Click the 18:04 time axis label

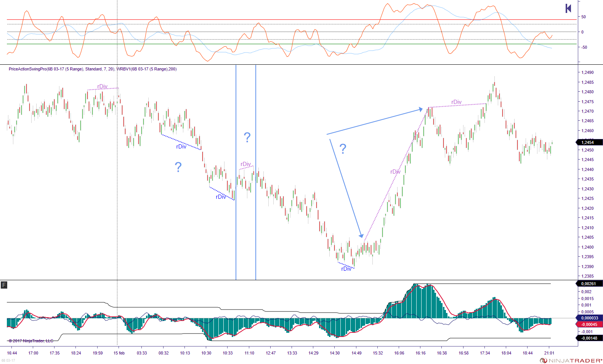point(506,353)
